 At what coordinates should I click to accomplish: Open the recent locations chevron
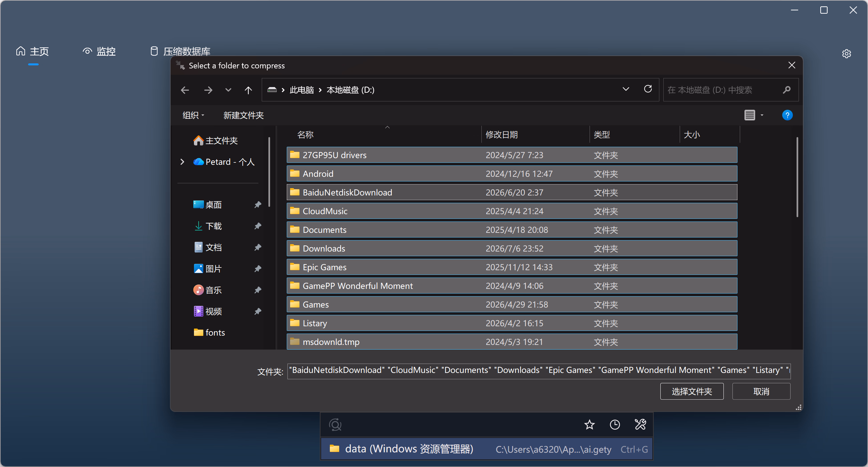point(228,90)
